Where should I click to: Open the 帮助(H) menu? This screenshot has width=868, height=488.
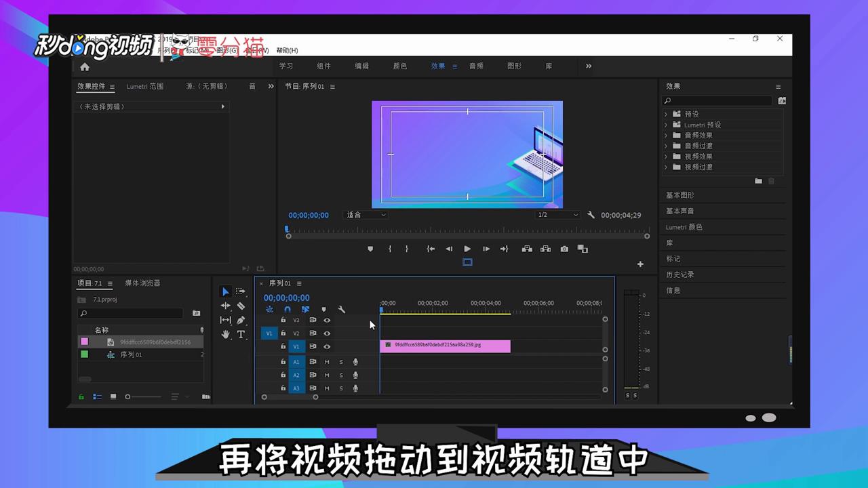tap(287, 50)
